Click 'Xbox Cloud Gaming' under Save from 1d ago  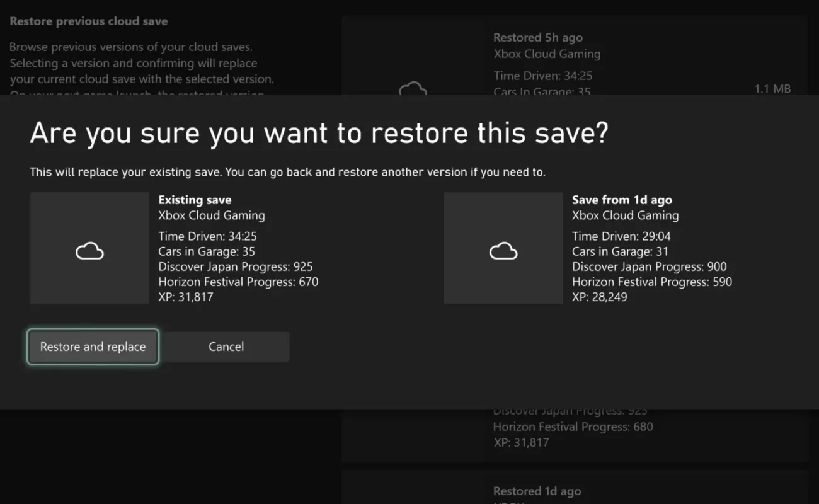tap(626, 215)
